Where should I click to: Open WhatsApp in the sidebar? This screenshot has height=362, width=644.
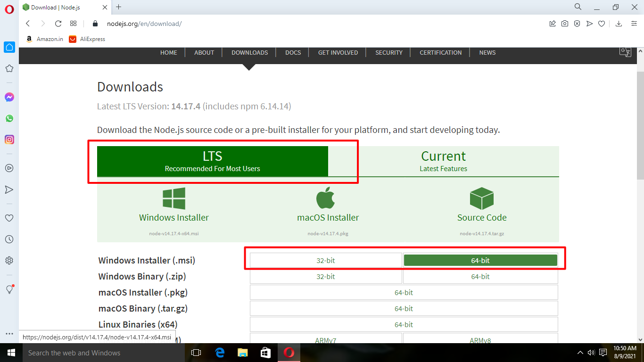pos(9,118)
